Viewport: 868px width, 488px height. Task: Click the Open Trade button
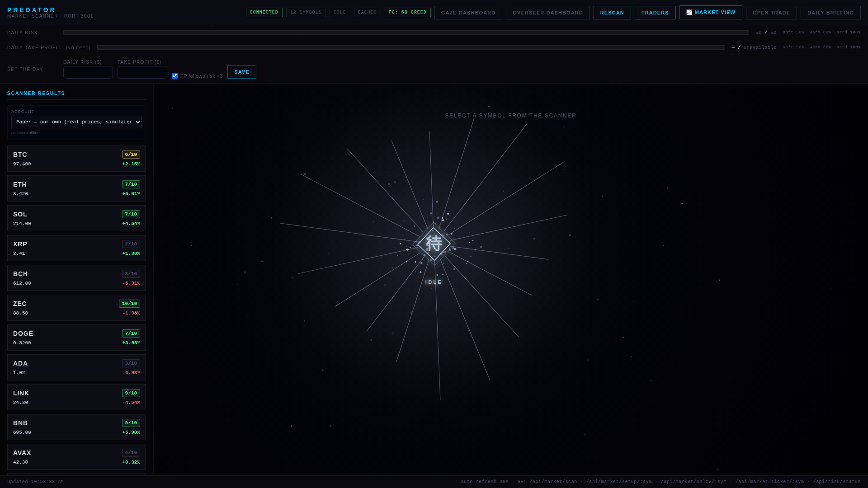click(771, 13)
